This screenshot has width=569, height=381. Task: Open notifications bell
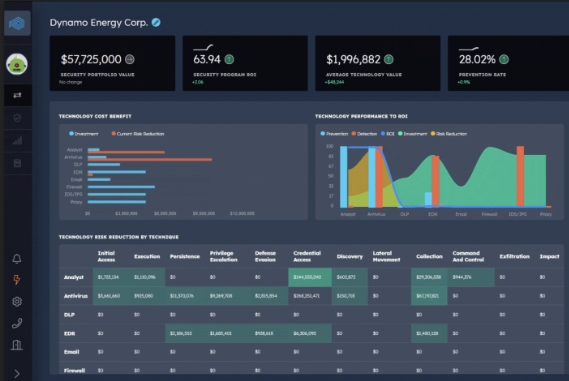(17, 259)
